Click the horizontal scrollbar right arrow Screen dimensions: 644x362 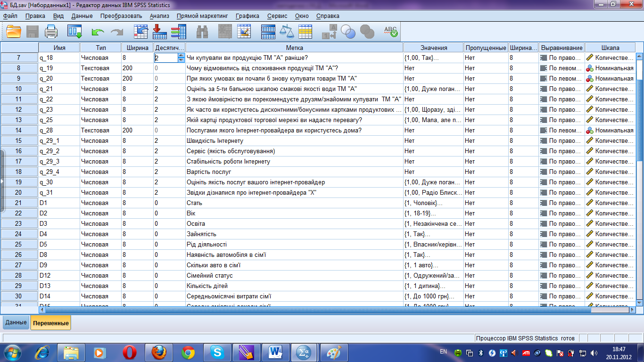pos(632,310)
